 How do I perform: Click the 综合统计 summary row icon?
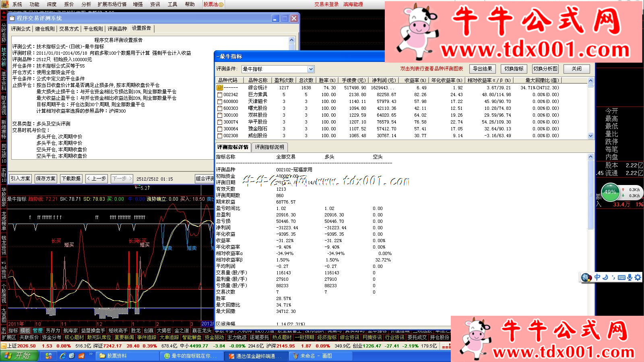click(x=220, y=88)
